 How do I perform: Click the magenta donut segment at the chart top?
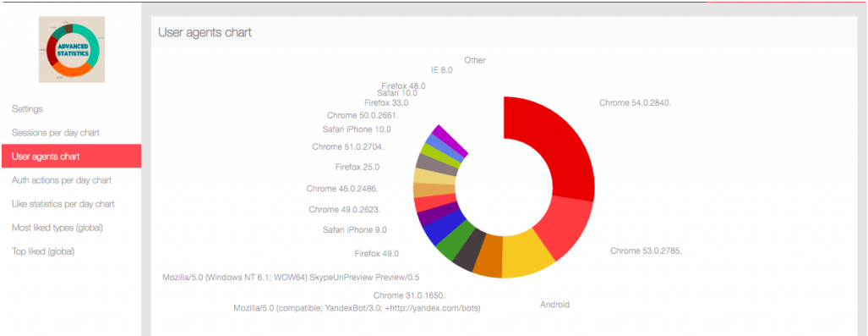(x=450, y=140)
